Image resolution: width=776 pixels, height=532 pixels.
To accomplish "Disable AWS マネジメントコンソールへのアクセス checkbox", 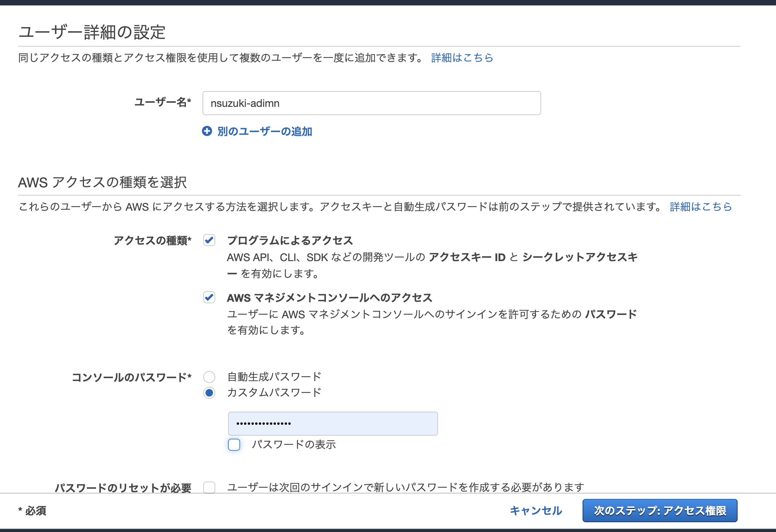I will [209, 298].
